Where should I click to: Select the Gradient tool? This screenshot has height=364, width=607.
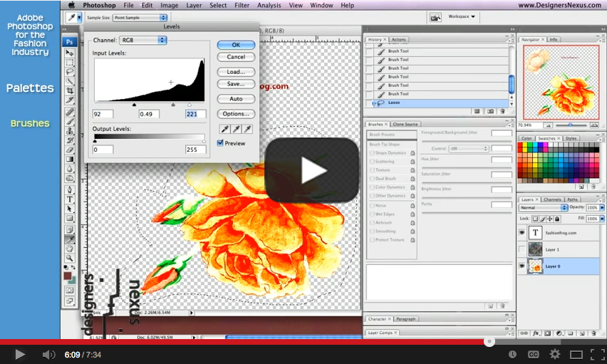(70, 159)
